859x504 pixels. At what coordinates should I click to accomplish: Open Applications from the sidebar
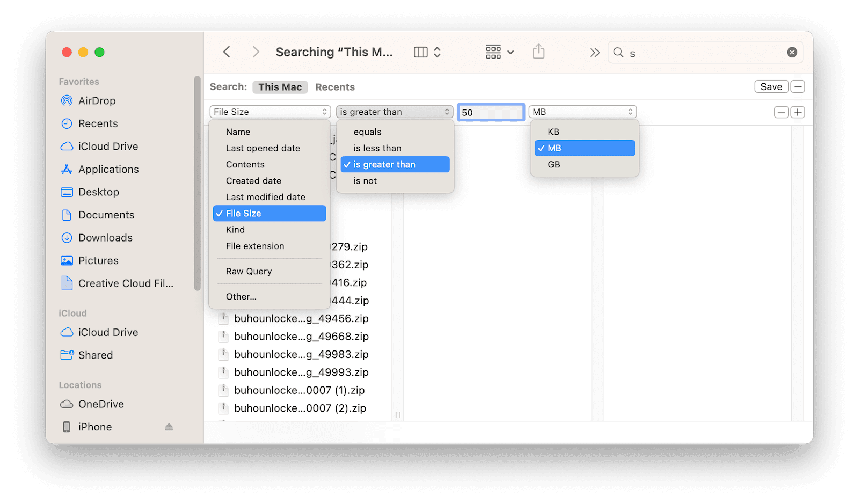(x=107, y=169)
